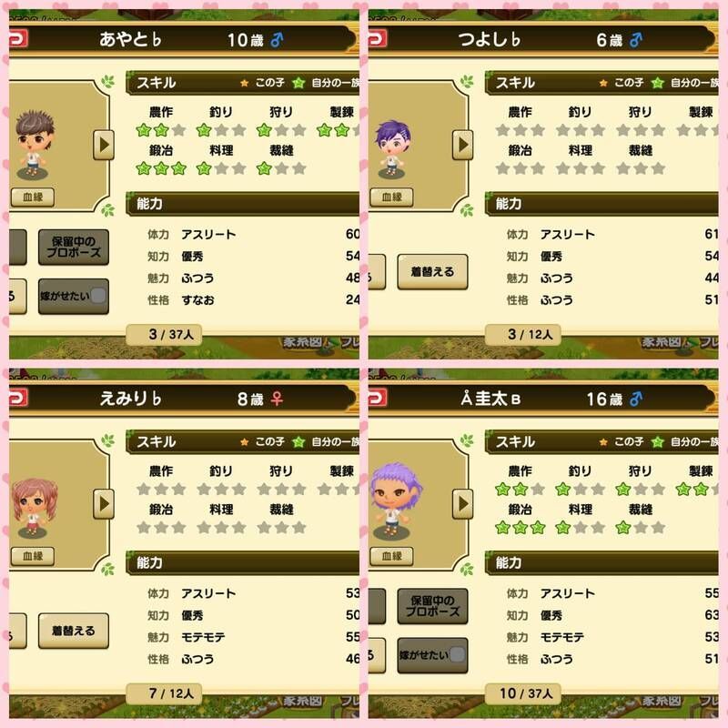Toggle the 嫁がせたい checkbox for 圭太
The image size is (728, 728).
pos(458,654)
